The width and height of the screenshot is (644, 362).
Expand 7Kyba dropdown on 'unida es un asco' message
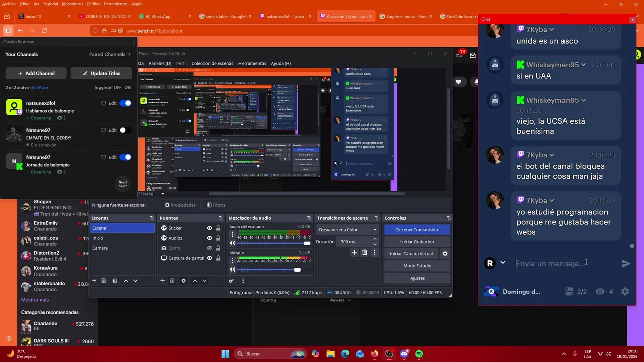[x=552, y=30]
